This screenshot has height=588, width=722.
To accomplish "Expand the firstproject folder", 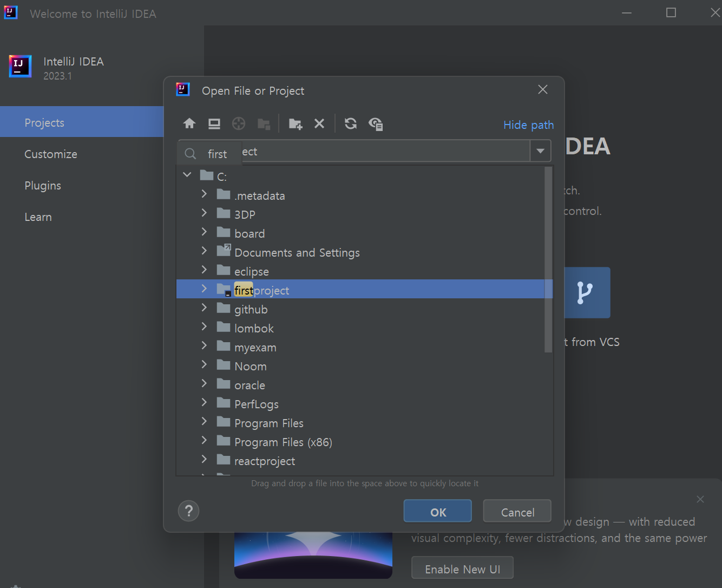I will [204, 289].
